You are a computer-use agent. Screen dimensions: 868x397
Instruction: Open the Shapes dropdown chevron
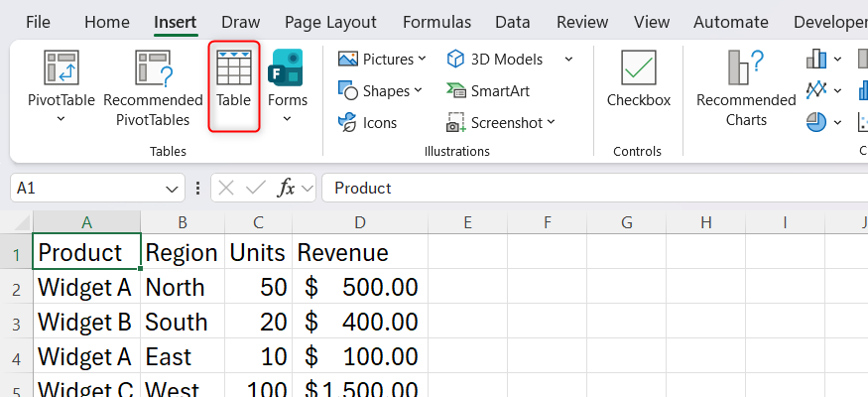pos(418,89)
